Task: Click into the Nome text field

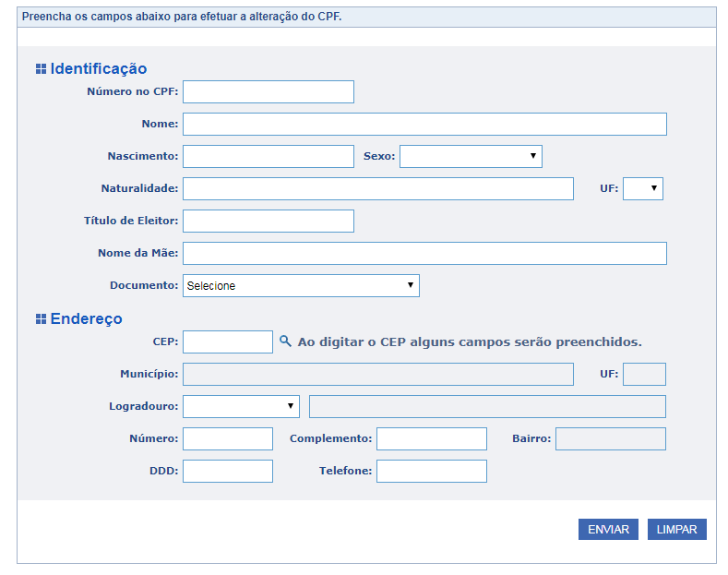Action: click(424, 124)
